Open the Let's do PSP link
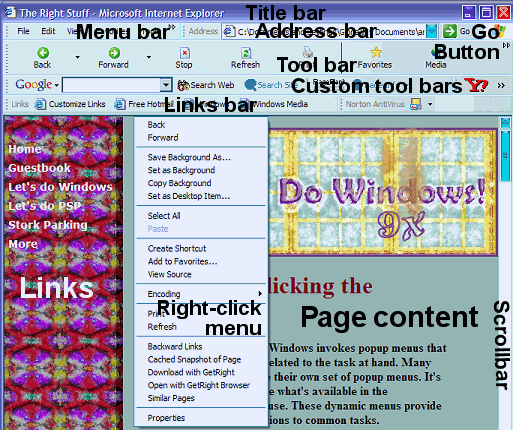 pyautogui.click(x=45, y=206)
